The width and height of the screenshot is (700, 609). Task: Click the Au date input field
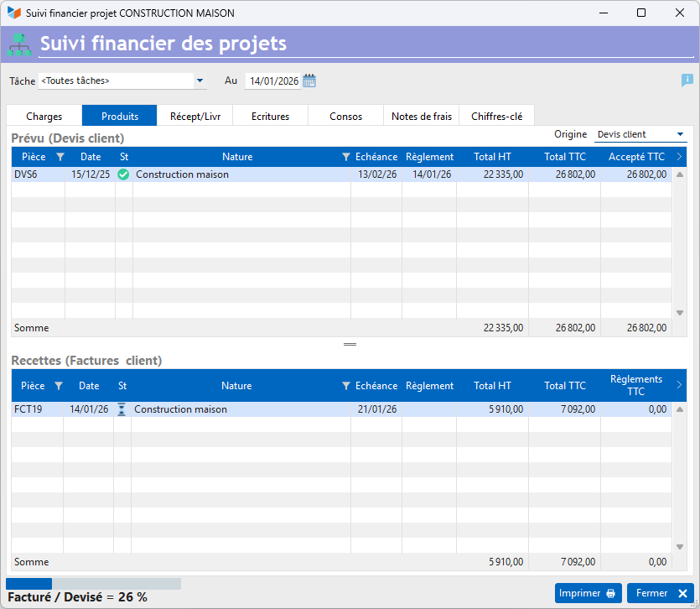[273, 81]
